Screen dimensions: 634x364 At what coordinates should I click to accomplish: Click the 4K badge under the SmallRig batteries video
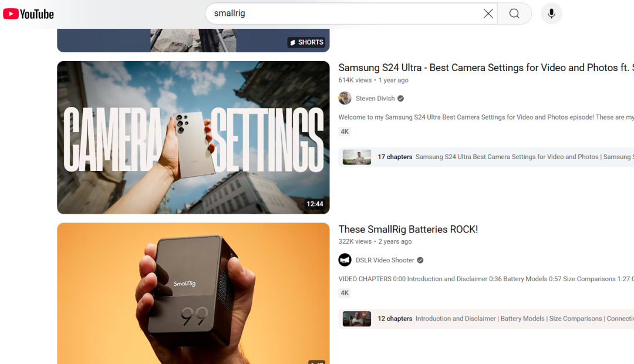click(x=345, y=293)
